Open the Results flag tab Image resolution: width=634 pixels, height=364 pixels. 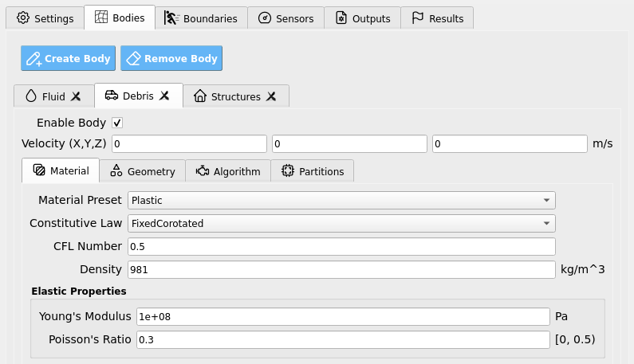(437, 18)
